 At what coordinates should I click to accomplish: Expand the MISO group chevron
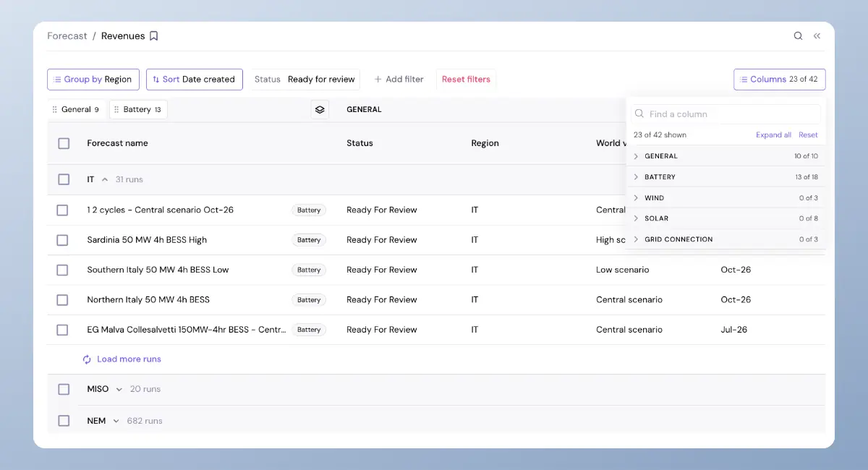(119, 390)
